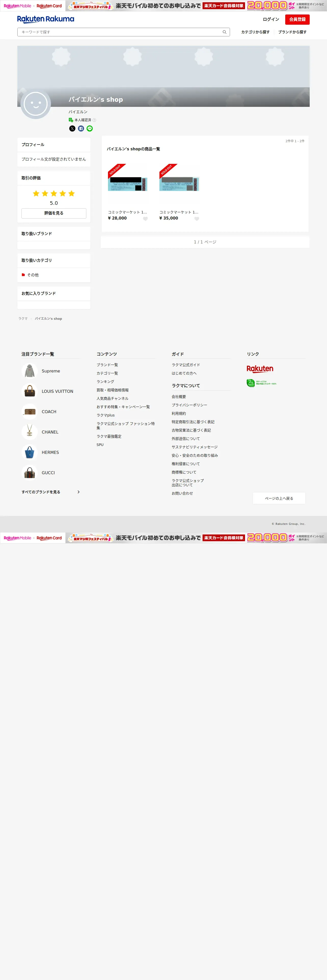
Task: Open ラクマplus footer link
Action: point(106,415)
